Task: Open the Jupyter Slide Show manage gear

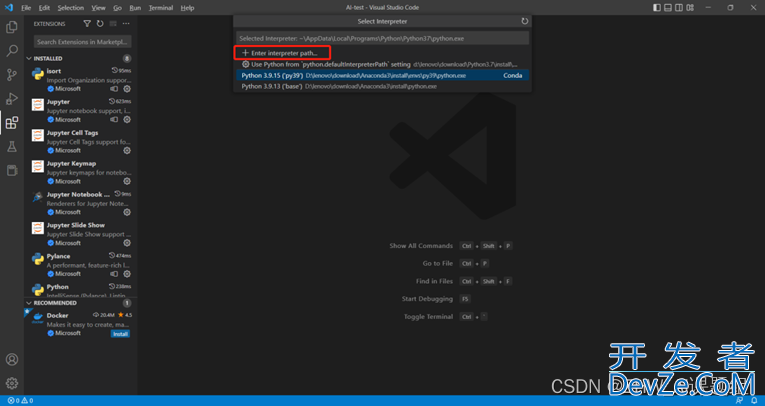Action: click(127, 243)
